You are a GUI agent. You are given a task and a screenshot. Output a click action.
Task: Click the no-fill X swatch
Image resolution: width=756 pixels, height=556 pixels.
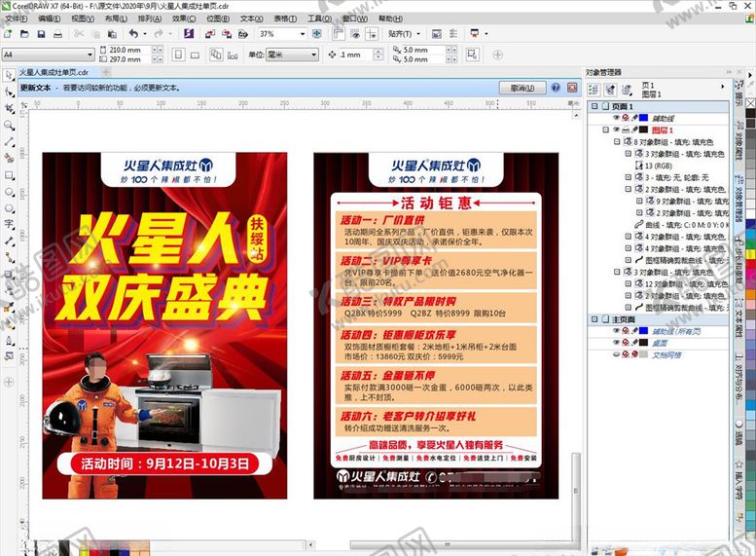click(x=751, y=103)
